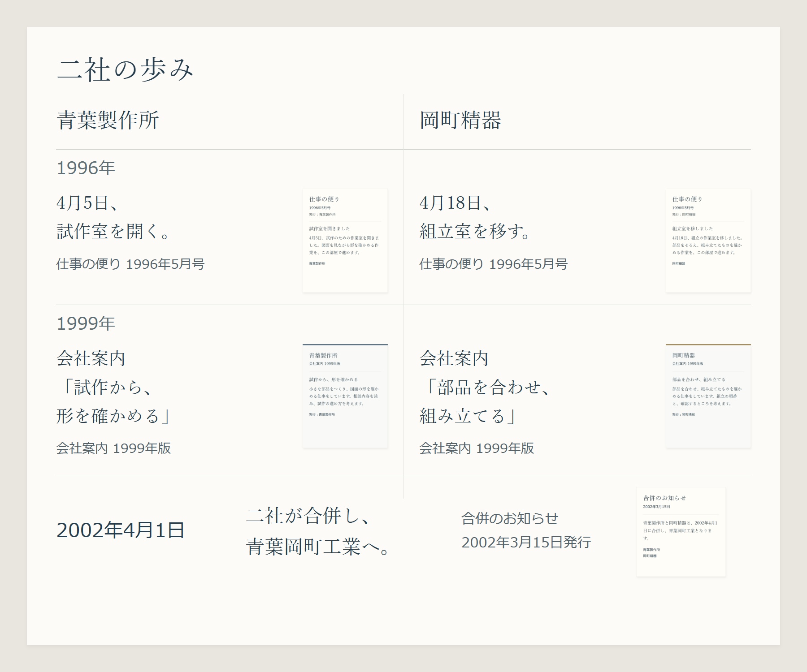Open the 合併のお知らせ document thumbnail
Image resolution: width=807 pixels, height=672 pixels.
tap(681, 532)
